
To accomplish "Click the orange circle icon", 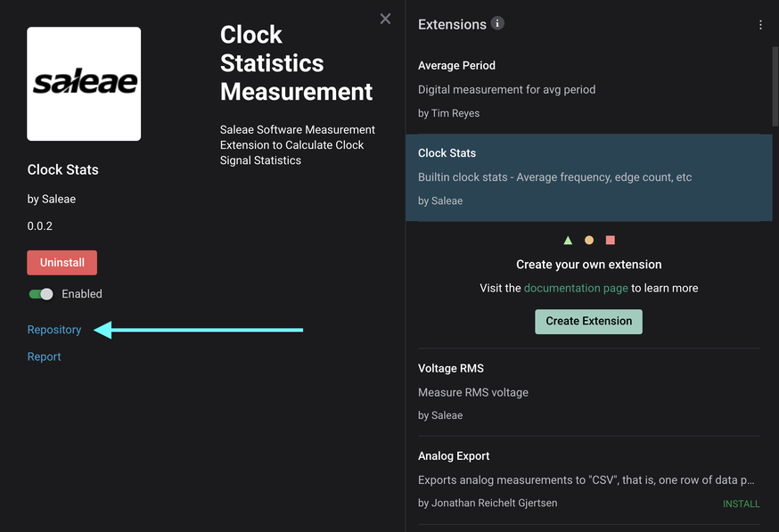I will (589, 241).
